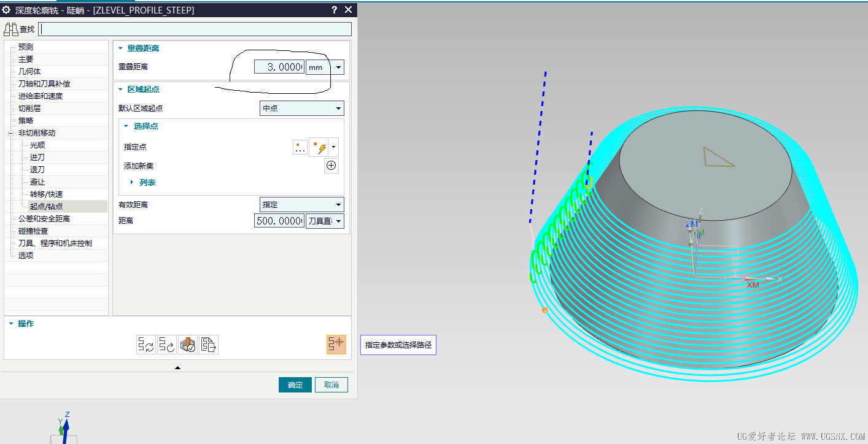This screenshot has width=868, height=444.
Task: Click the List toolpath output icon
Action: 209,345
